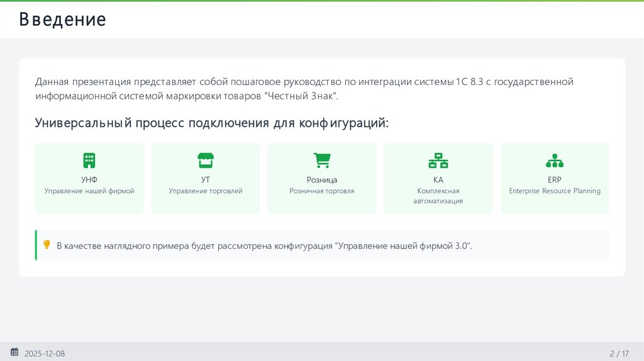This screenshot has width=644, height=361.
Task: Click the intro paragraph starting "Данная презентация"
Action: (304, 89)
